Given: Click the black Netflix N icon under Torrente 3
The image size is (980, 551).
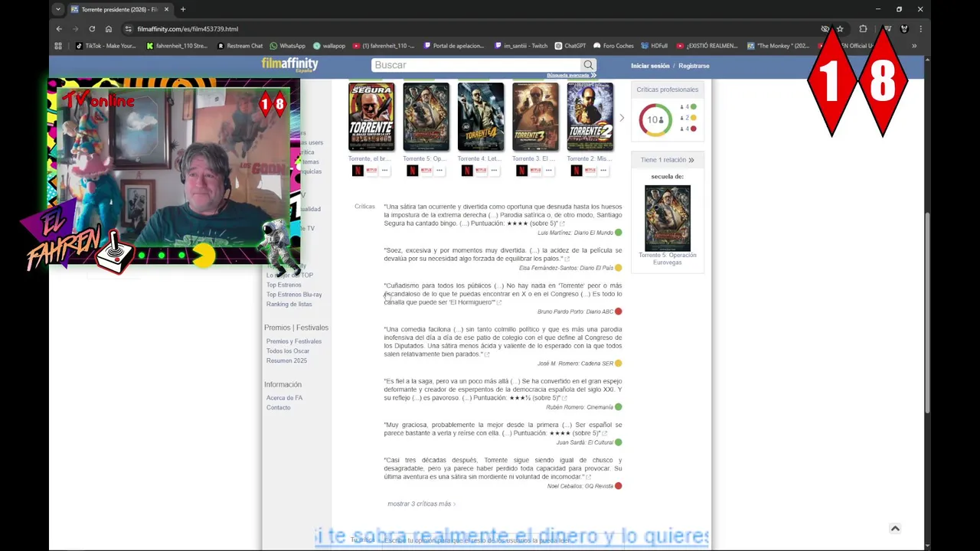Looking at the screenshot, I should [521, 171].
